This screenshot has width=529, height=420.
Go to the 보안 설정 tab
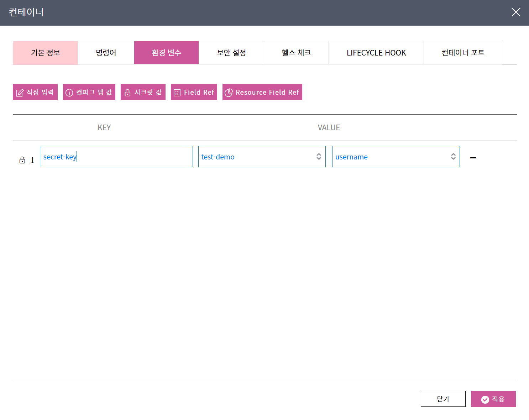(231, 53)
